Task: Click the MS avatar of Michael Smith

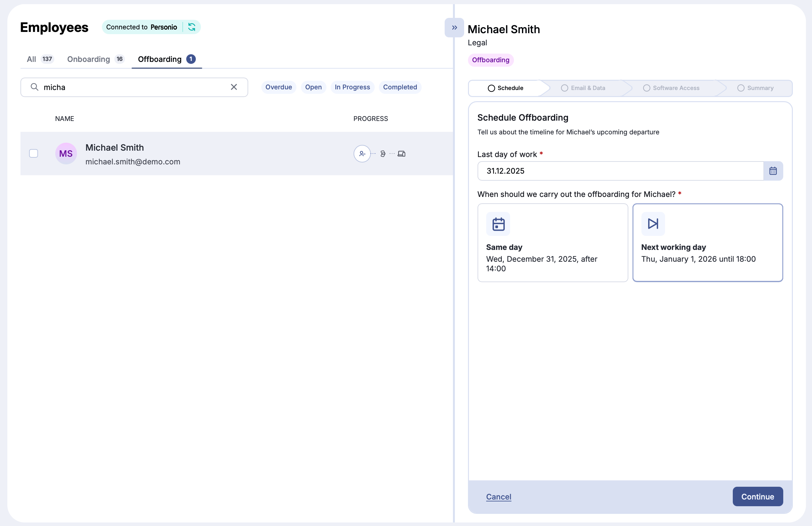Action: pos(65,154)
